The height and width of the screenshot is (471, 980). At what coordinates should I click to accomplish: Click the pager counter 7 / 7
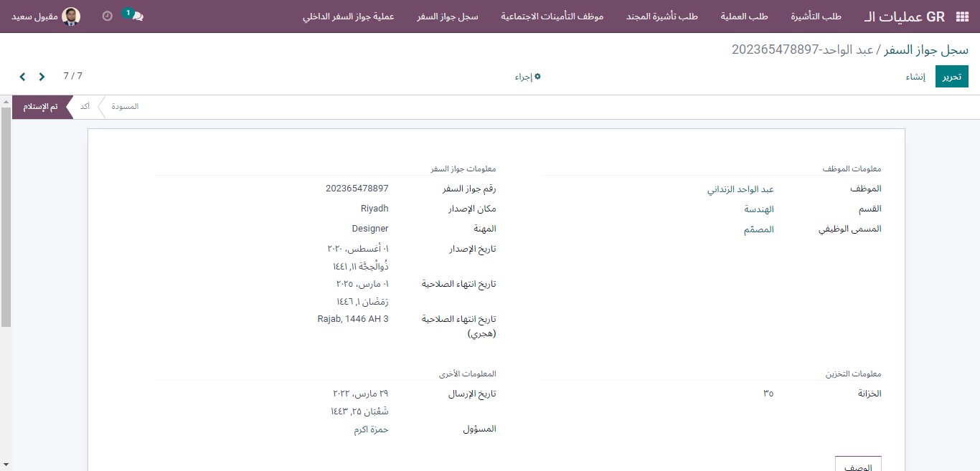[x=73, y=76]
